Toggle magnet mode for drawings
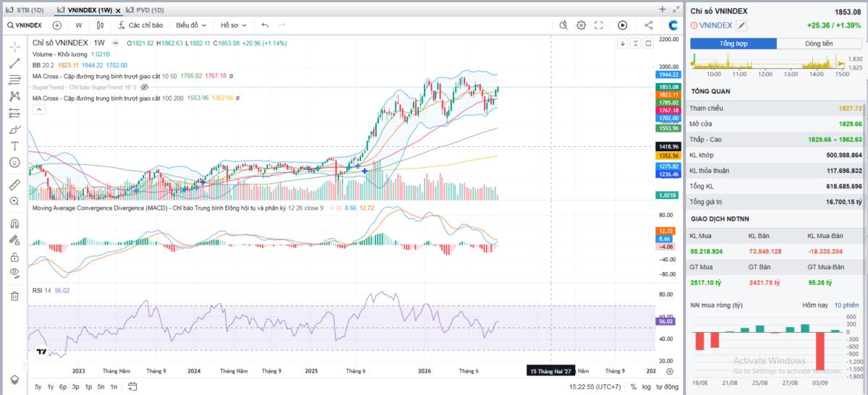Viewport: 868px width, 395px height. [x=14, y=224]
